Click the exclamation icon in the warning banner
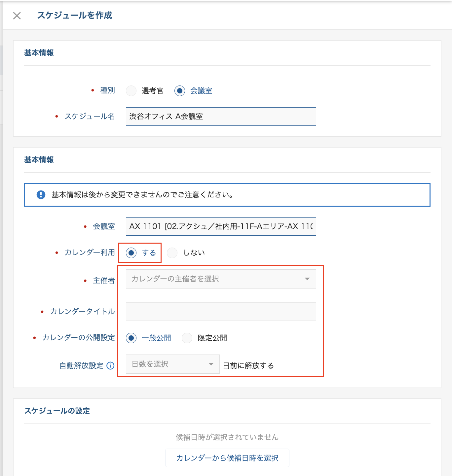The height and width of the screenshot is (476, 452). 41,195
